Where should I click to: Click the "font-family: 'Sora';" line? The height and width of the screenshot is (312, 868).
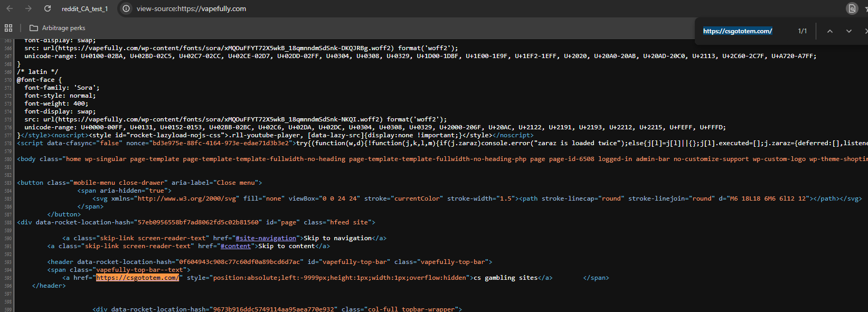point(62,88)
